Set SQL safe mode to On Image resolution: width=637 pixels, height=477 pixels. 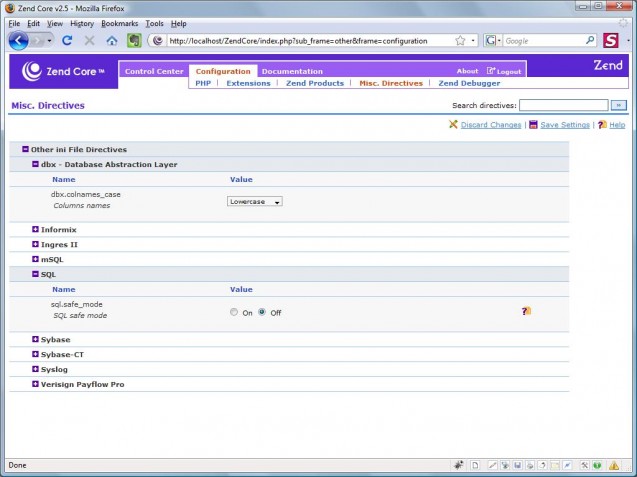pyautogui.click(x=234, y=312)
